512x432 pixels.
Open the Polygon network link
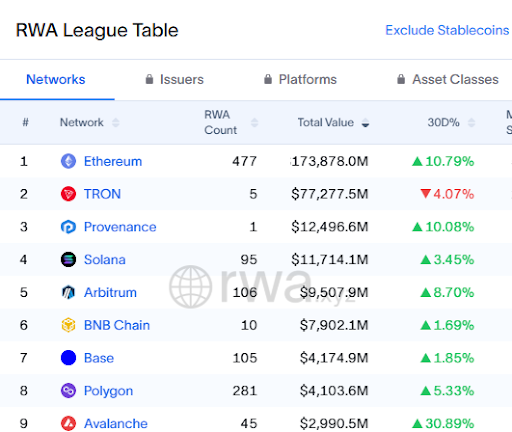108,391
